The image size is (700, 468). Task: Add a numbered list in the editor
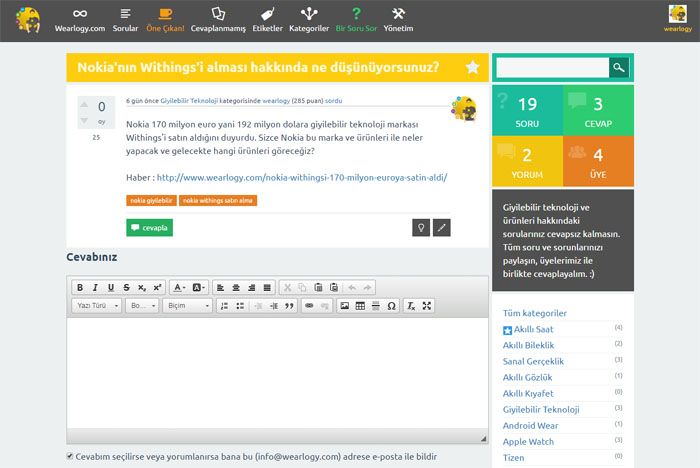224,306
